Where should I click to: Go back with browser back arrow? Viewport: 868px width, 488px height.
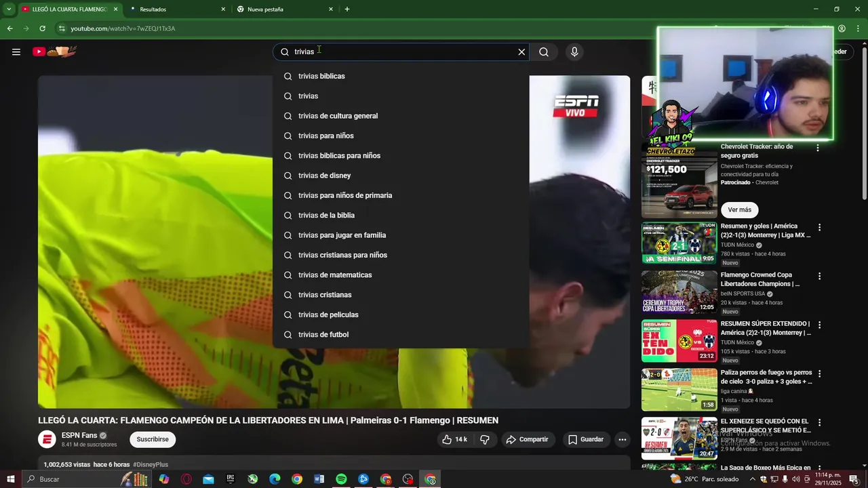[x=9, y=28]
